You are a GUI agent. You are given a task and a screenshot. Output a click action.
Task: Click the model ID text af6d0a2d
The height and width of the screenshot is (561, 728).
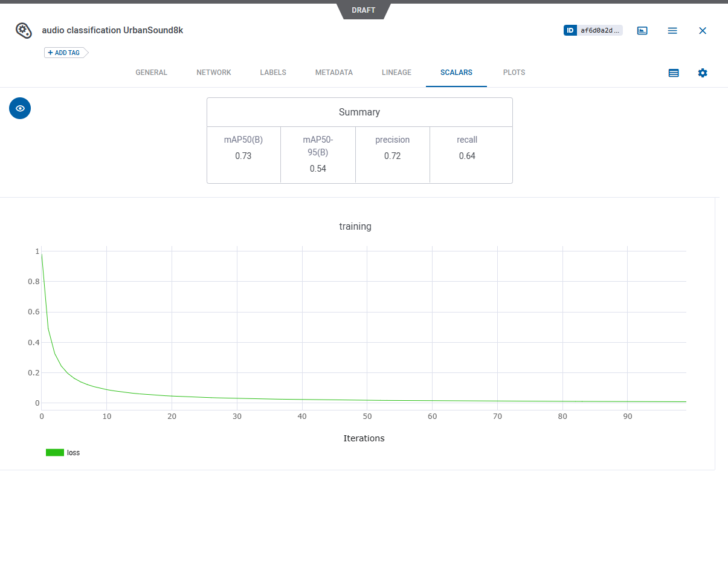pyautogui.click(x=599, y=30)
